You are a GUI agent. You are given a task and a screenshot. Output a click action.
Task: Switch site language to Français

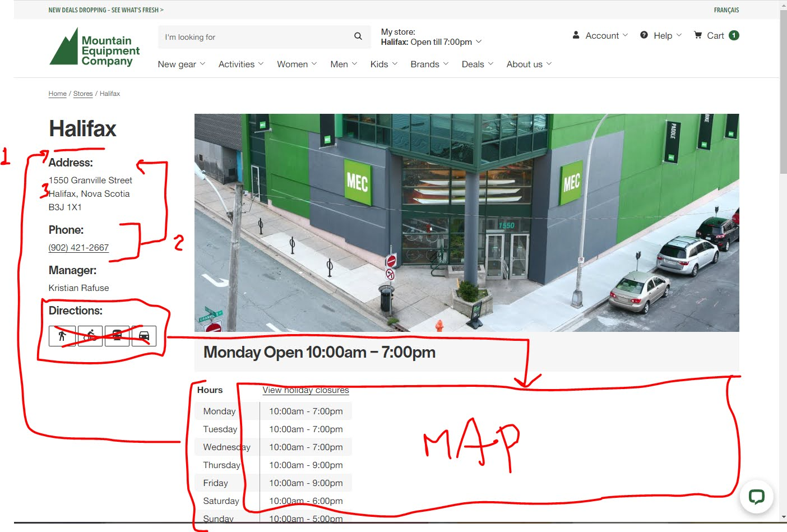[x=726, y=10]
